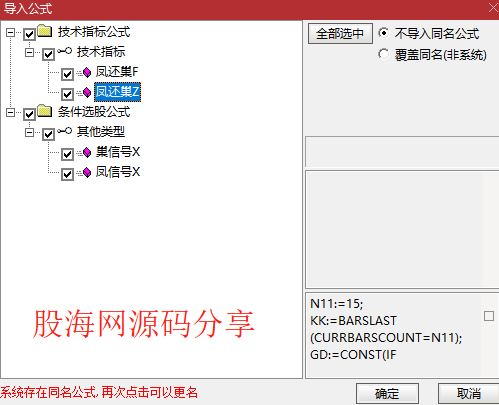Click the 全部选中 button
Screen dimensions: 499x405
(x=340, y=33)
